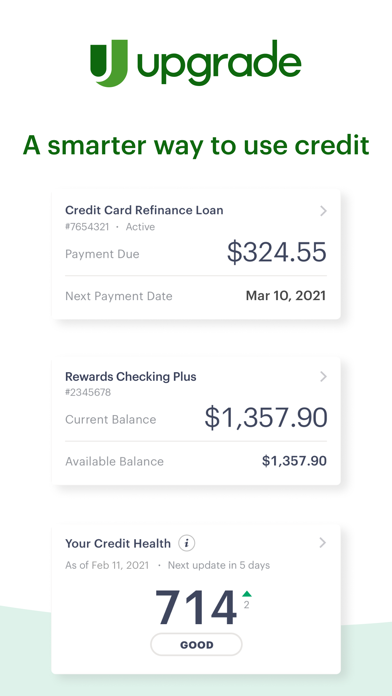
Task: Select the Rewards Checking Plus title
Action: 131,376
